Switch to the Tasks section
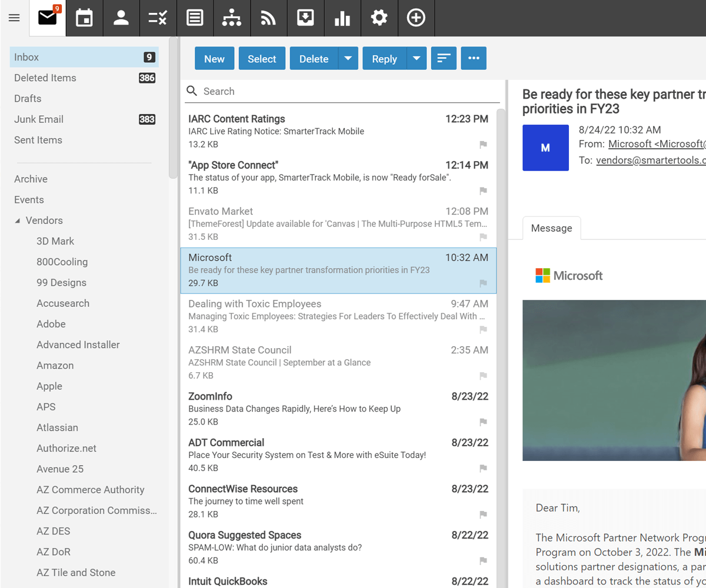This screenshot has height=588, width=706. click(x=158, y=18)
